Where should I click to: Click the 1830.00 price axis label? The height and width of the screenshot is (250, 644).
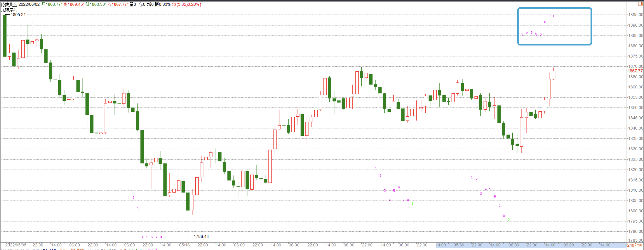point(635,149)
